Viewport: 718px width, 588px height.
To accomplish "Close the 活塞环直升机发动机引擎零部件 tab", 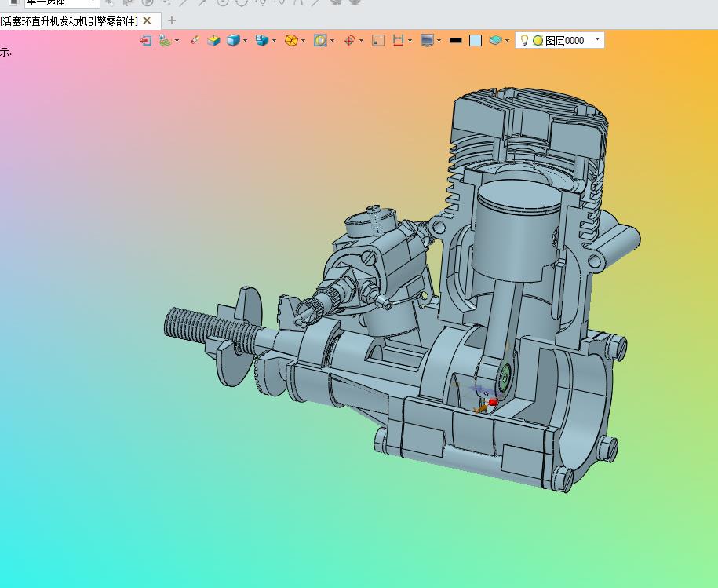I will pos(147,20).
